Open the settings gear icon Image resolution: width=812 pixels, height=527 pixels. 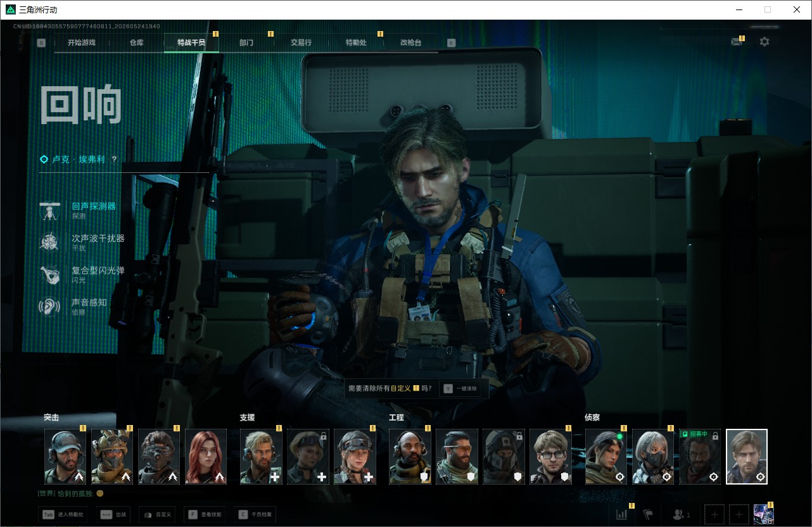(764, 42)
